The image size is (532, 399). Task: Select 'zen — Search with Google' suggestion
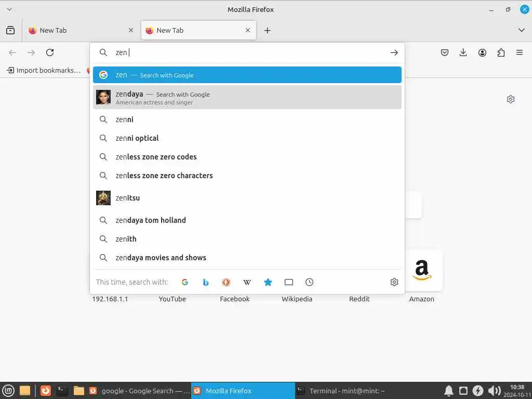tap(247, 75)
